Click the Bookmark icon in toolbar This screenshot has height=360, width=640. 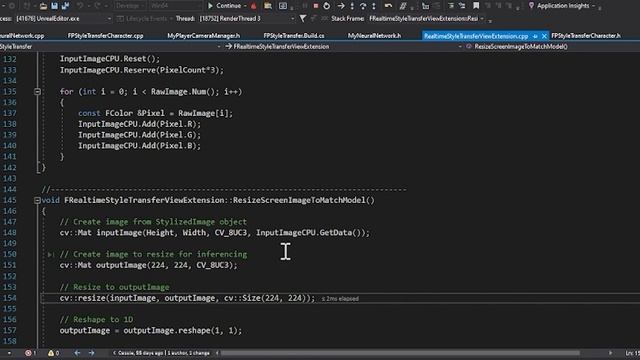pos(476,6)
